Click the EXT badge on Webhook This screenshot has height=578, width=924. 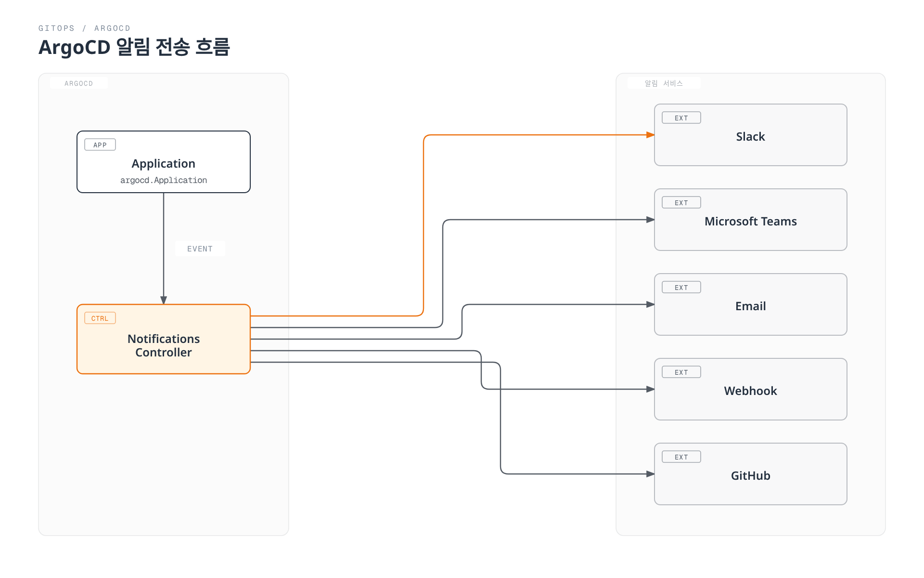click(681, 372)
